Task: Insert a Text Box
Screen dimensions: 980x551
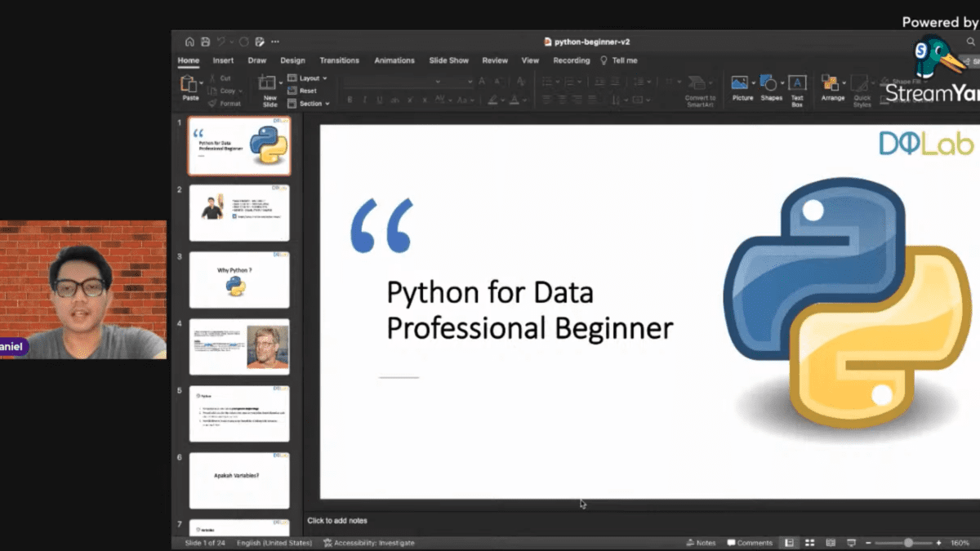Action: click(797, 84)
